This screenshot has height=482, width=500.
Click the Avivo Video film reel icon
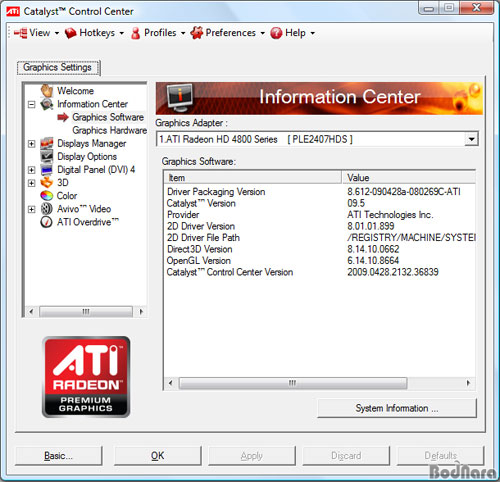pos(47,209)
